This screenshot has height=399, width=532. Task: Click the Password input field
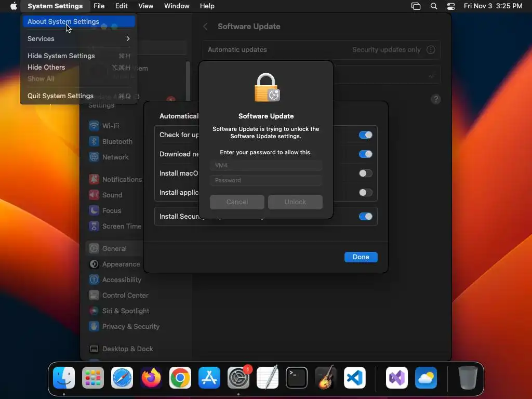point(266,180)
